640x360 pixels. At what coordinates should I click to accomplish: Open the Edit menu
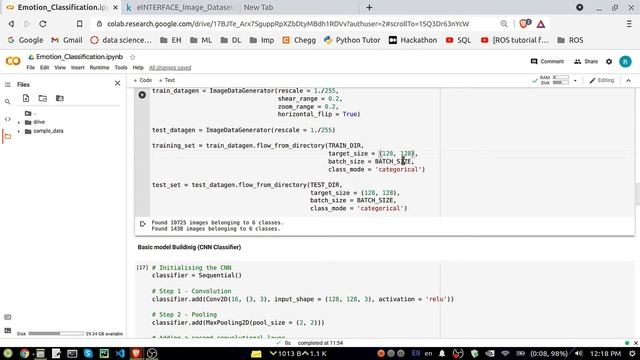(44, 68)
